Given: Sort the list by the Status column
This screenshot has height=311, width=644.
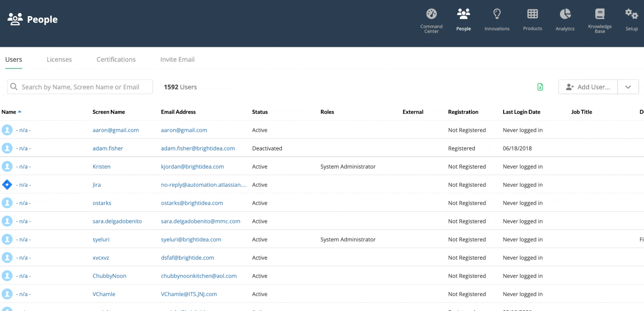Looking at the screenshot, I should tap(260, 112).
